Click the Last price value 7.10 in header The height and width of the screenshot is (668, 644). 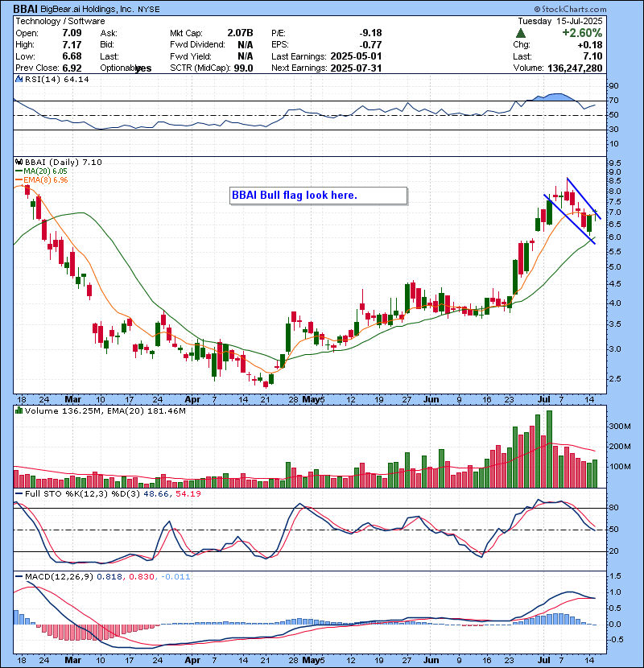click(x=592, y=56)
